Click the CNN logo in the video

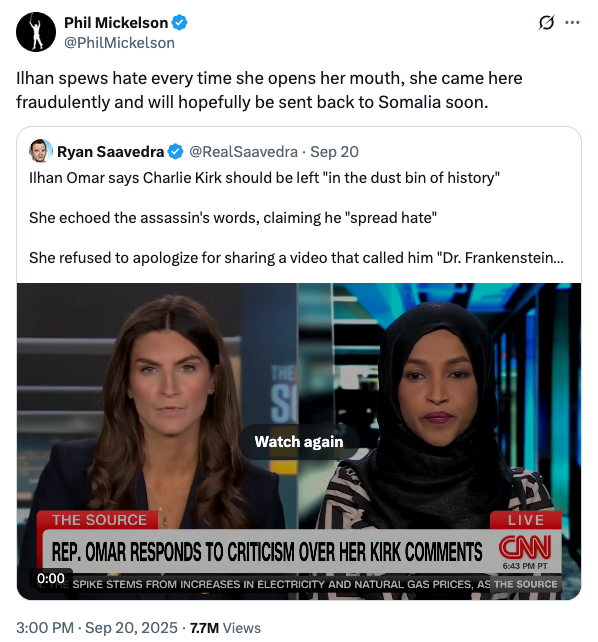coord(525,547)
